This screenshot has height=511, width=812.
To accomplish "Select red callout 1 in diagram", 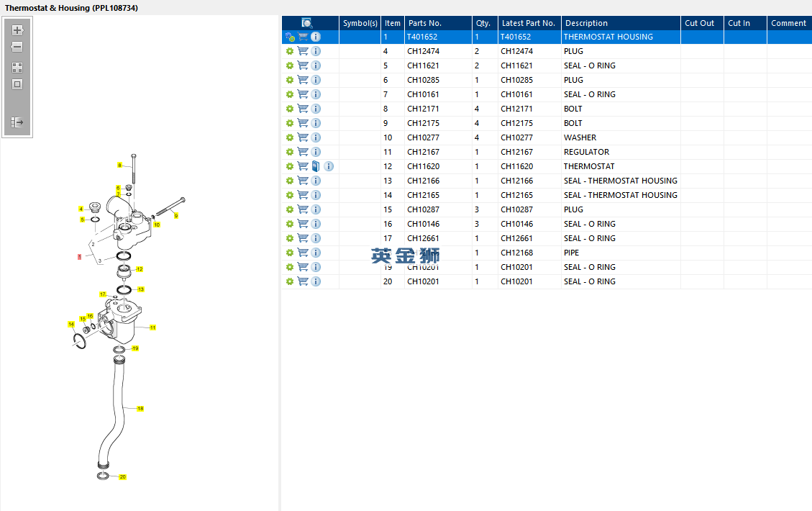I will (x=79, y=256).
